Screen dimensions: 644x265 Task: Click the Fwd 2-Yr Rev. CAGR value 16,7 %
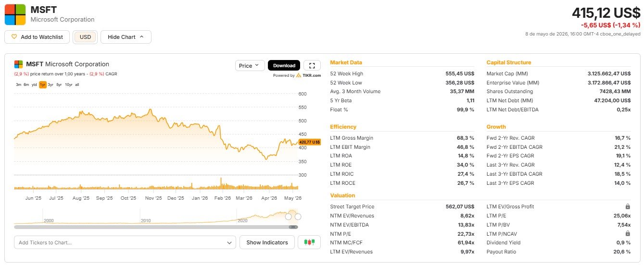point(622,138)
